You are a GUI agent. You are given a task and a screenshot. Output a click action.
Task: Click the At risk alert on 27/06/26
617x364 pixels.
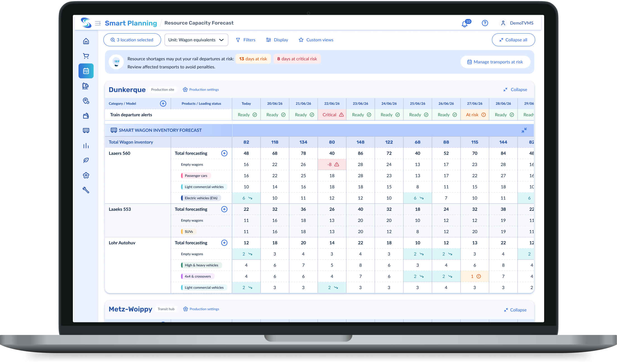(x=475, y=115)
